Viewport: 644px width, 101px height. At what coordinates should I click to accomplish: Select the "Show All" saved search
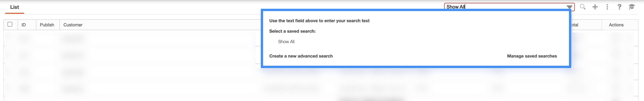(286, 42)
